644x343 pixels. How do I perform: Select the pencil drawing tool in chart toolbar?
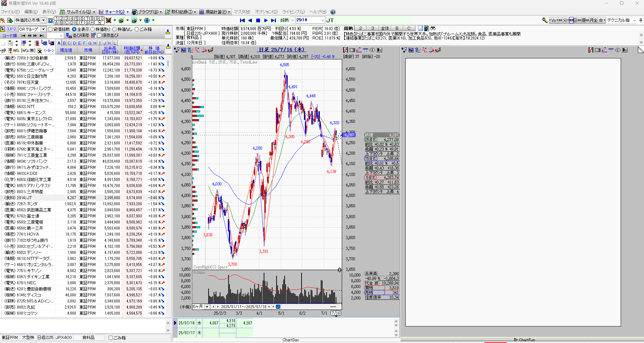[x=359, y=50]
